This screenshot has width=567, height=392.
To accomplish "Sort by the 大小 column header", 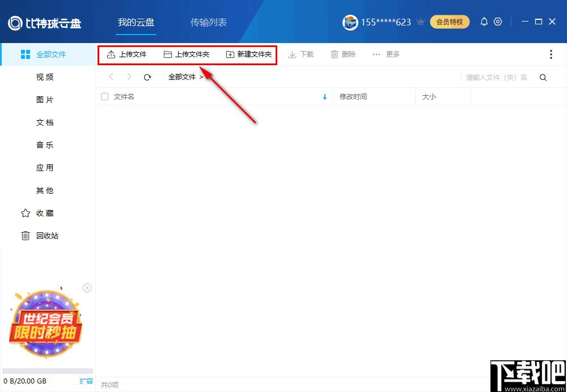I will [429, 97].
